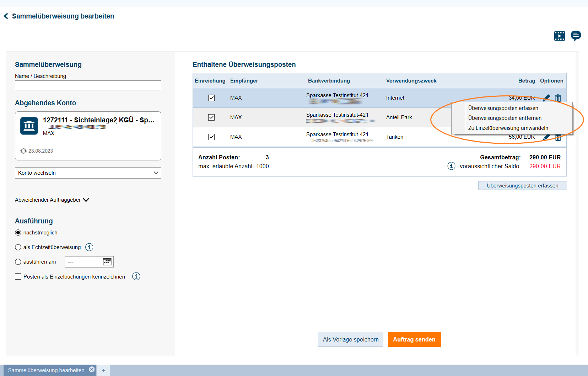Open the Konto wechseln dropdown
Image resolution: width=588 pixels, height=376 pixels.
[88, 173]
